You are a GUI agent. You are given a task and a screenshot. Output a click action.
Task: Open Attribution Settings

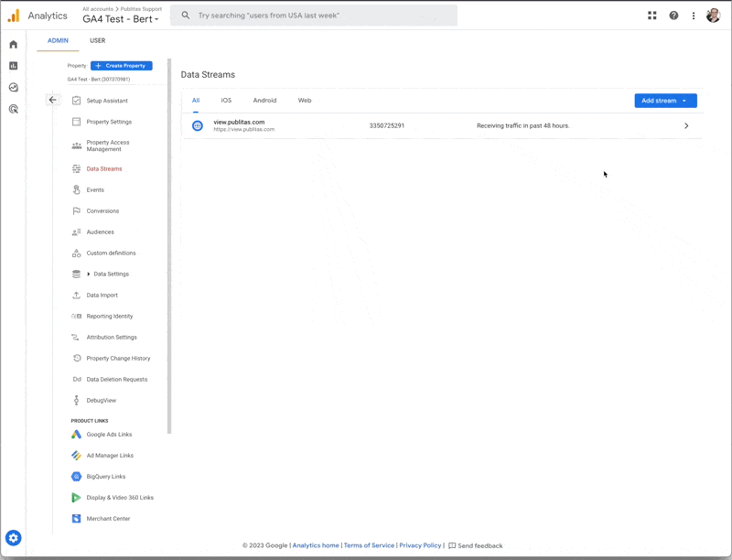click(x=112, y=337)
